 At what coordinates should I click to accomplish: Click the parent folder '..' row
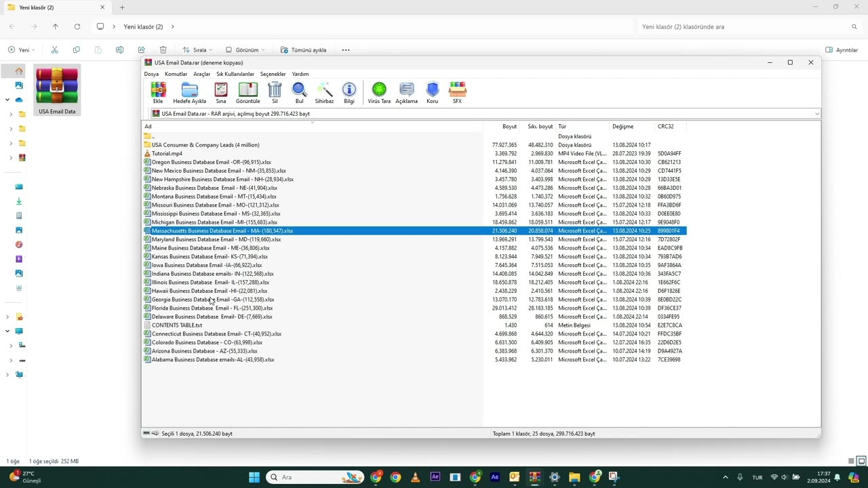(414, 136)
